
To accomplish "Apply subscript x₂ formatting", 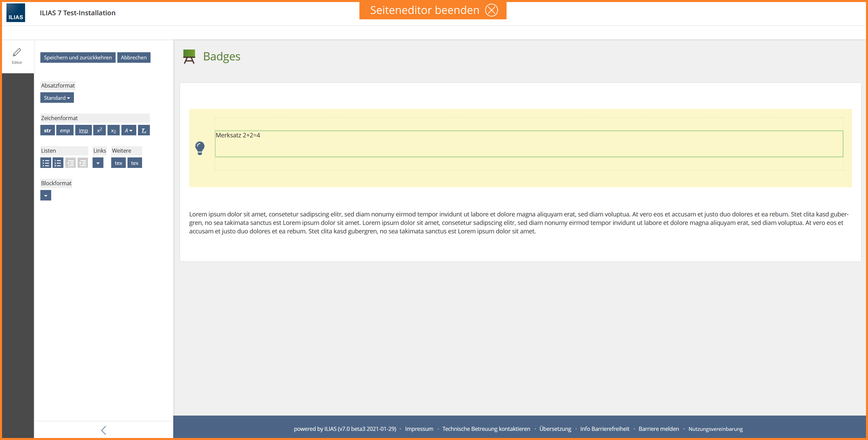I will [x=114, y=131].
